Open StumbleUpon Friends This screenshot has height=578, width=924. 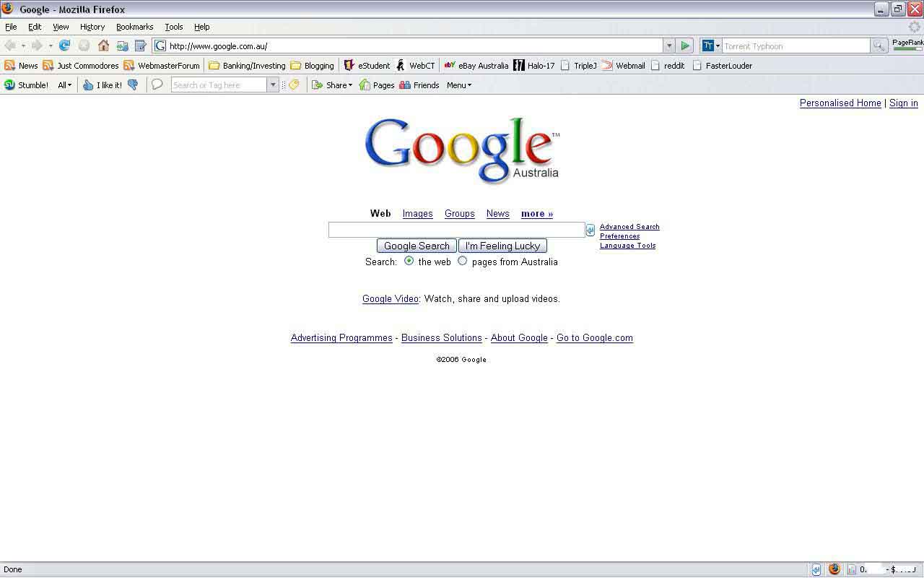(419, 85)
